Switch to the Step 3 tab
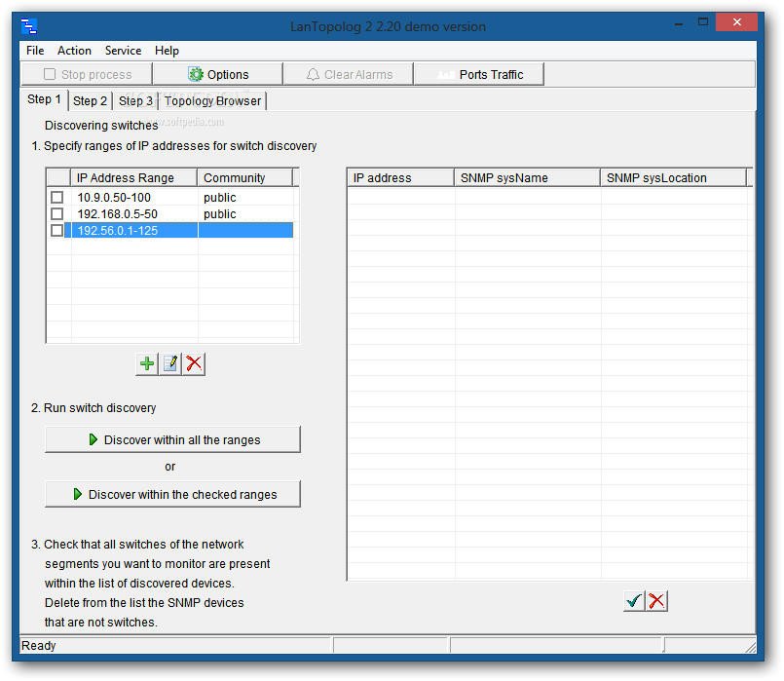This screenshot has height=681, width=784. [x=135, y=101]
